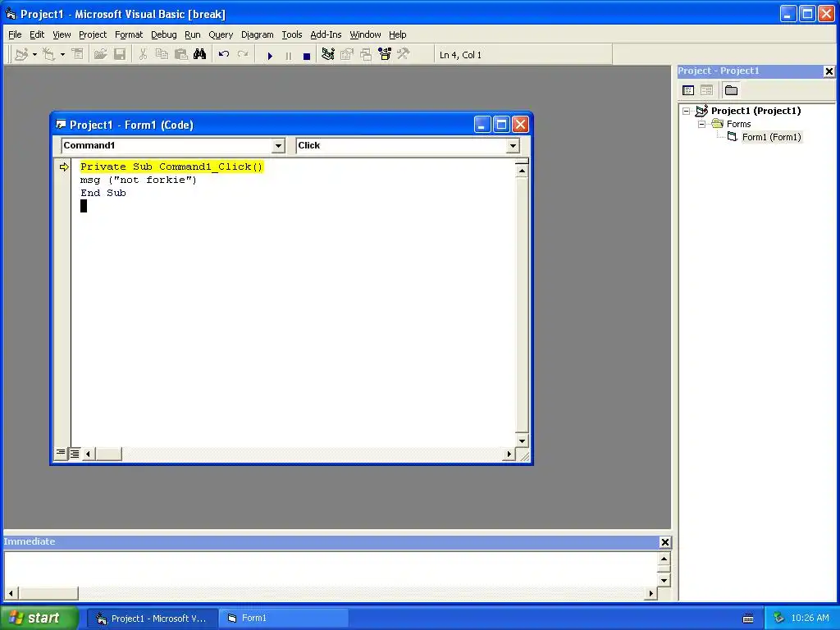Image resolution: width=840 pixels, height=630 pixels.
Task: Click the Add Form toolbar icon
Action: click(48, 55)
